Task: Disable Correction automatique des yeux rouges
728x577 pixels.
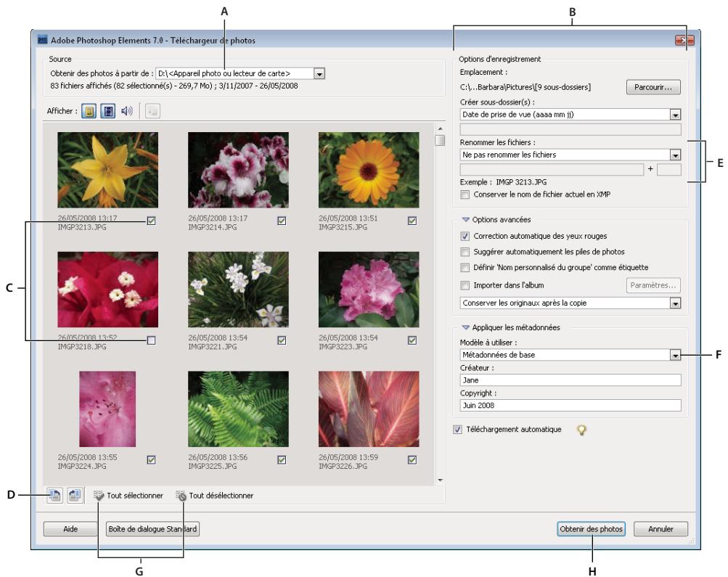Action: coord(465,237)
